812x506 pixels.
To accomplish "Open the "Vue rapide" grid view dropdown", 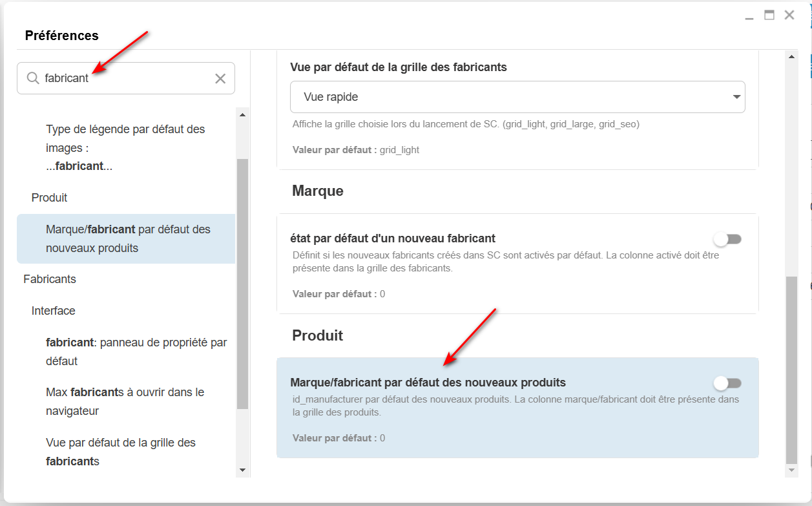I will coord(517,97).
